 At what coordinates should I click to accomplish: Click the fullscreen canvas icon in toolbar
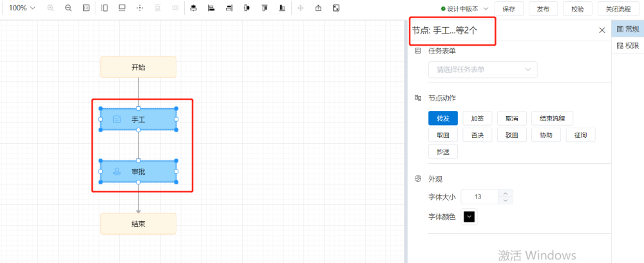coord(336,8)
